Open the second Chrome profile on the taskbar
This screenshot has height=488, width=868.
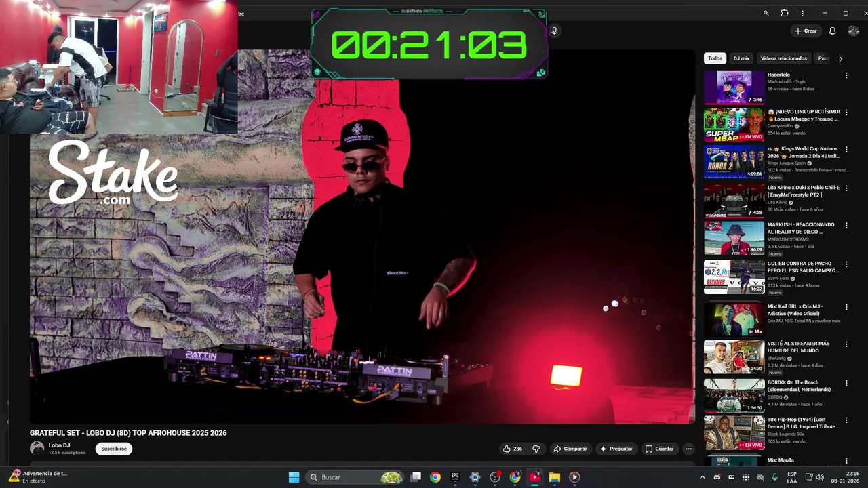point(515,477)
